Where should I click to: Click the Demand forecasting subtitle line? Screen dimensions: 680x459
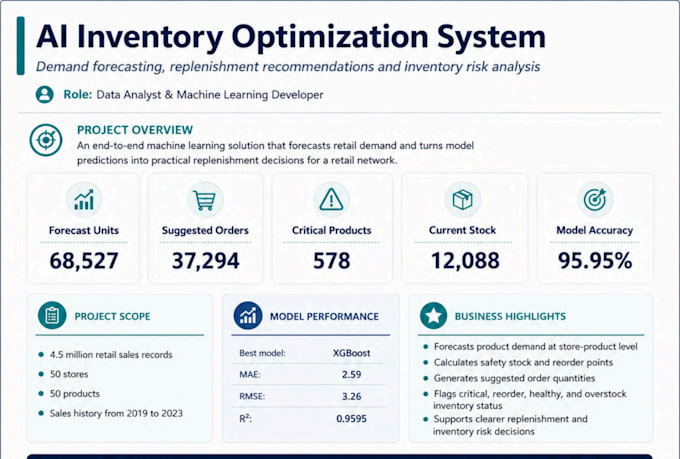(x=288, y=67)
